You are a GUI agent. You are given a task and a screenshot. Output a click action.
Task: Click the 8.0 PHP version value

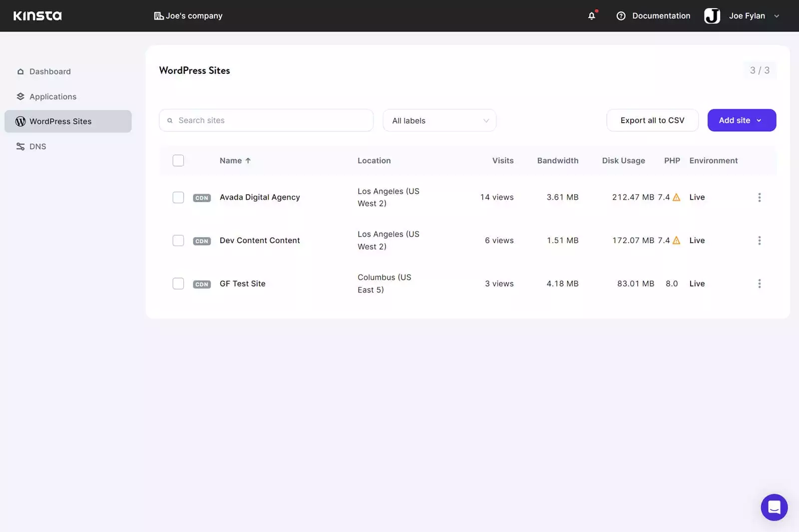[x=672, y=283]
